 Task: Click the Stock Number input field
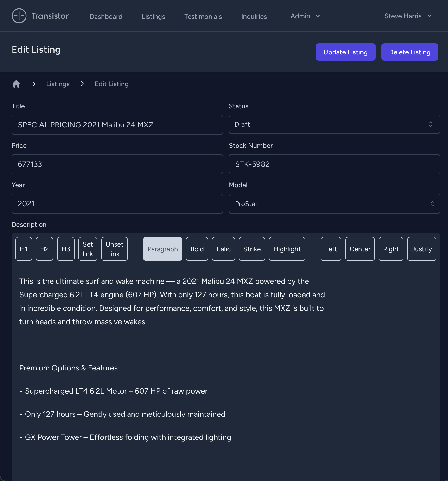334,164
